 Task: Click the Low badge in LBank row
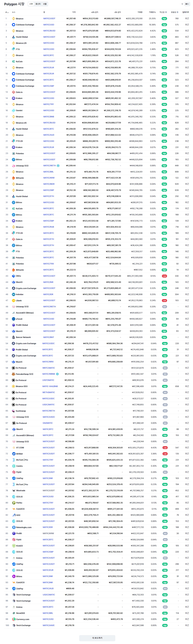coord(164,300)
